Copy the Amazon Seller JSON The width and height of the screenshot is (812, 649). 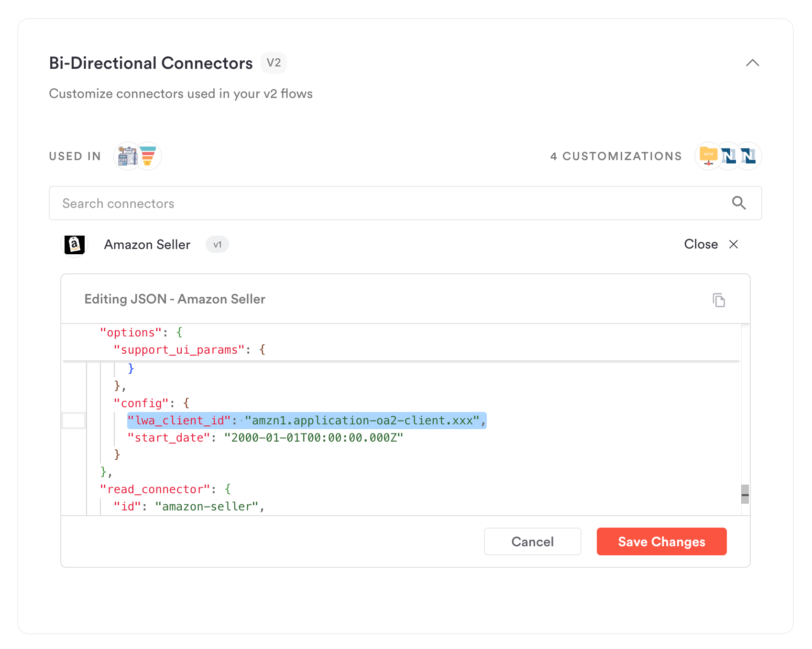[719, 300]
